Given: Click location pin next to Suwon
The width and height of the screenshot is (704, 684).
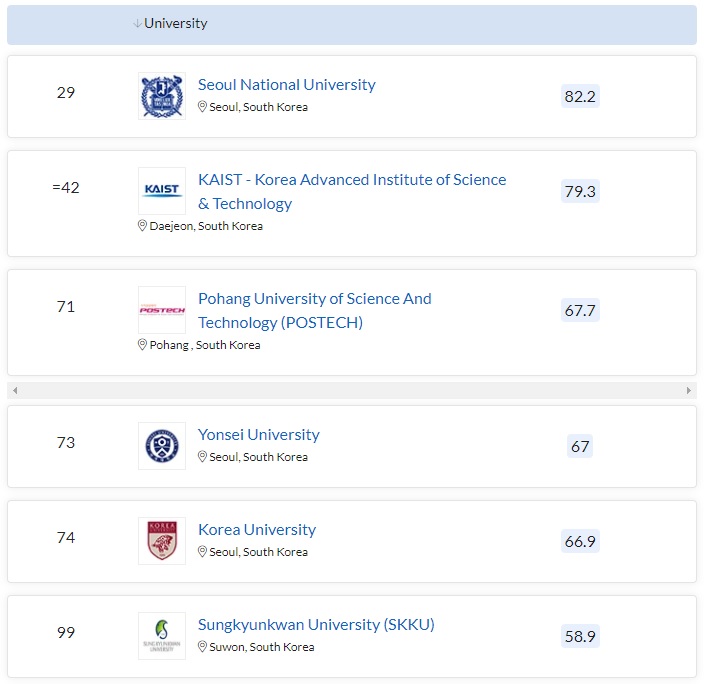Looking at the screenshot, I should (202, 647).
